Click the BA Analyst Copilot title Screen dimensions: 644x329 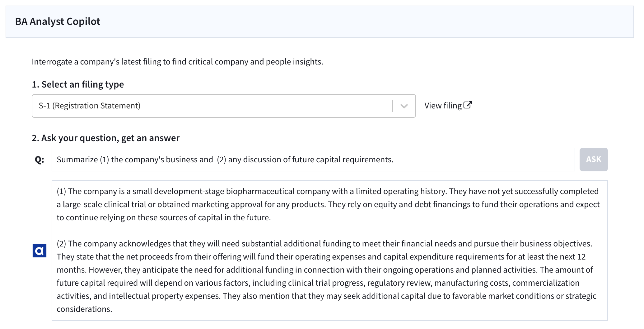tap(58, 21)
